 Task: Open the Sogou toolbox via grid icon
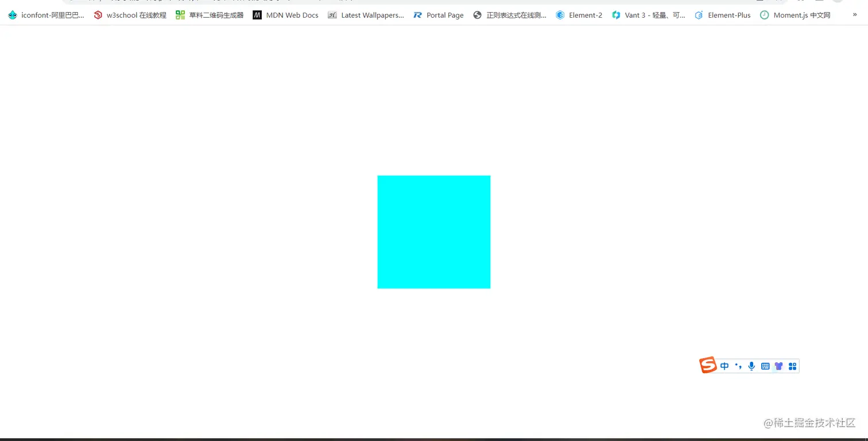coord(792,366)
